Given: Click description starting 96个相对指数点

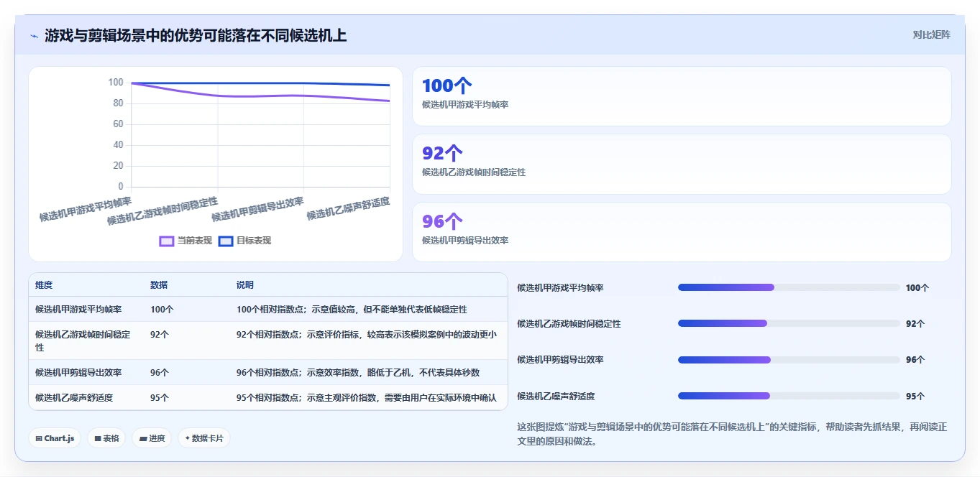Looking at the screenshot, I should click(358, 373).
